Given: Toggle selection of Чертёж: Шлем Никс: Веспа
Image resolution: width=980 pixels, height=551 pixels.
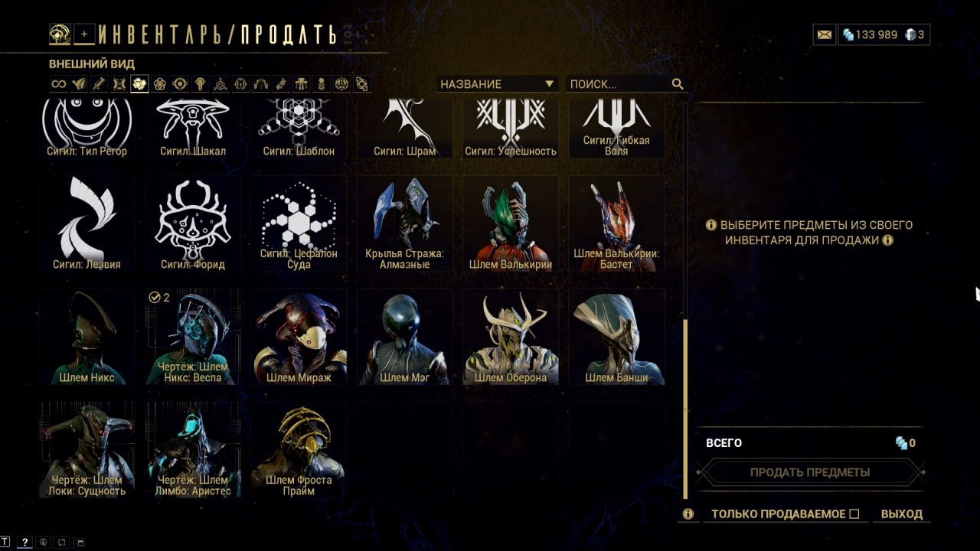Looking at the screenshot, I should click(x=193, y=337).
